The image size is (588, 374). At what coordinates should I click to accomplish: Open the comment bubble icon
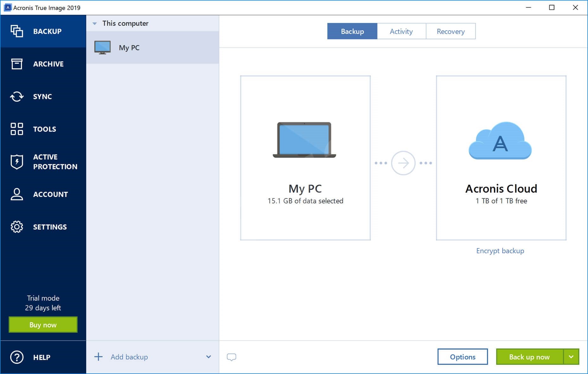click(x=232, y=357)
